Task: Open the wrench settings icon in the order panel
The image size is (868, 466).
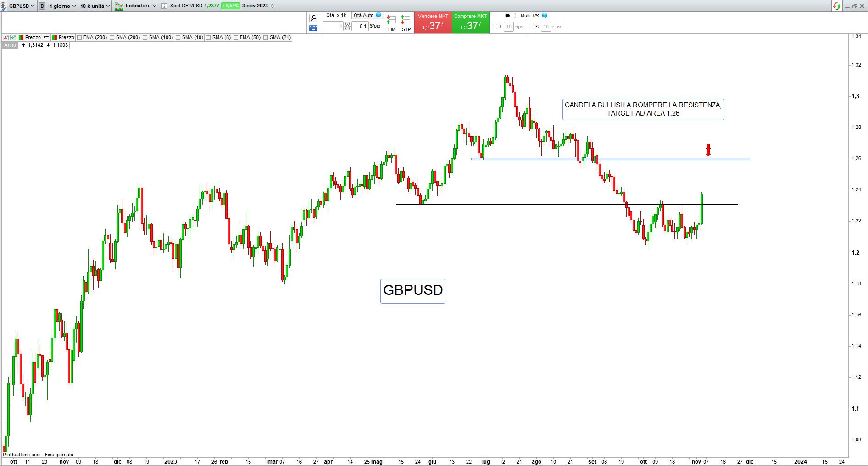Action: click(313, 18)
